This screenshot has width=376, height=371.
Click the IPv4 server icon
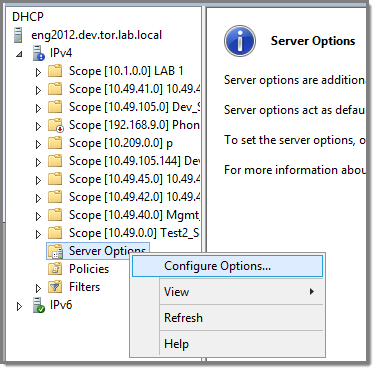(x=39, y=53)
